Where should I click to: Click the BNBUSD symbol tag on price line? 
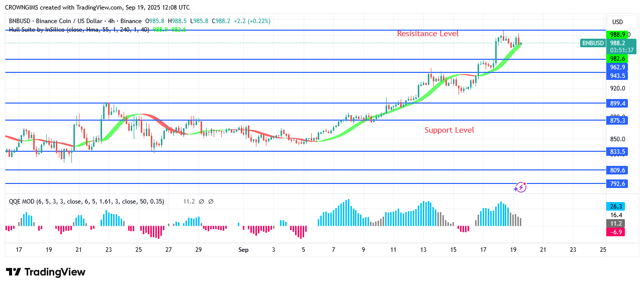point(593,43)
